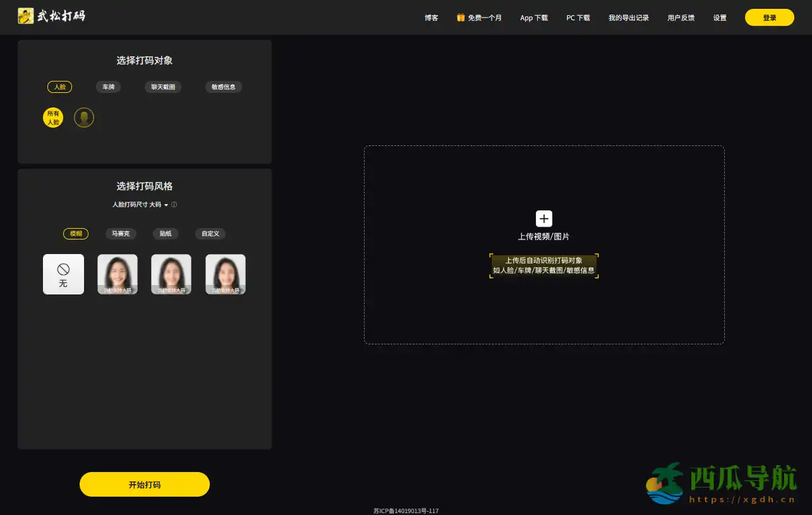Screen dimensions: 812x515
Task: Pick the first blurred face style thumbnail
Action: 118,274
